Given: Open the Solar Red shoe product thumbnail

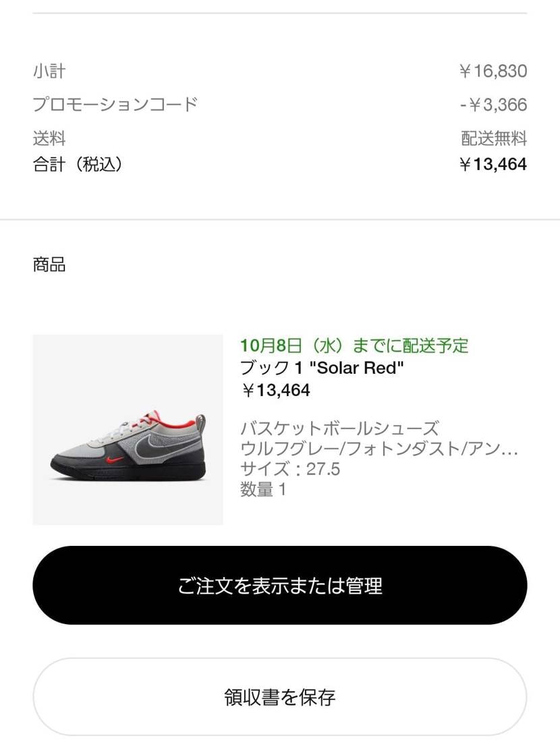Looking at the screenshot, I should (128, 430).
